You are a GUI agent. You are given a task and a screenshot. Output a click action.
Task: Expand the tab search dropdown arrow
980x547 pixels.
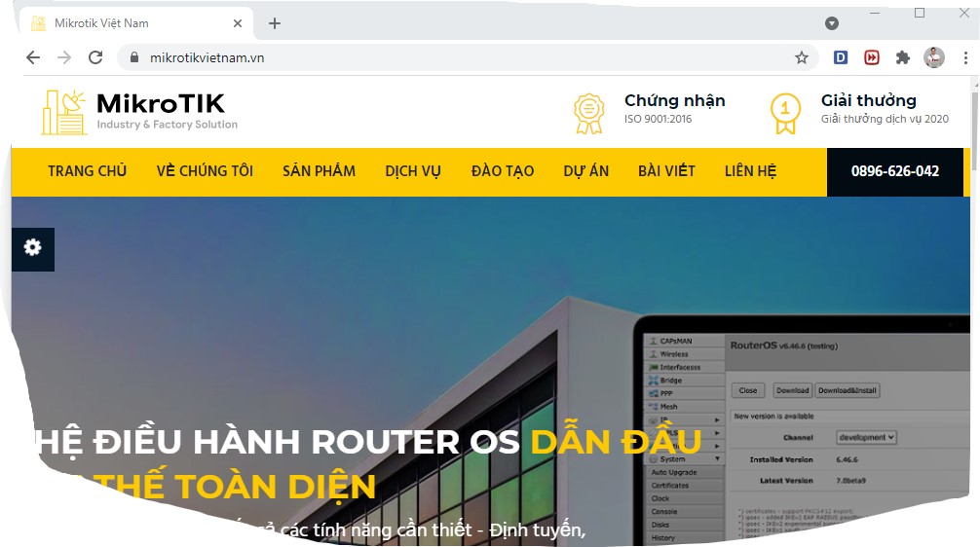[831, 23]
